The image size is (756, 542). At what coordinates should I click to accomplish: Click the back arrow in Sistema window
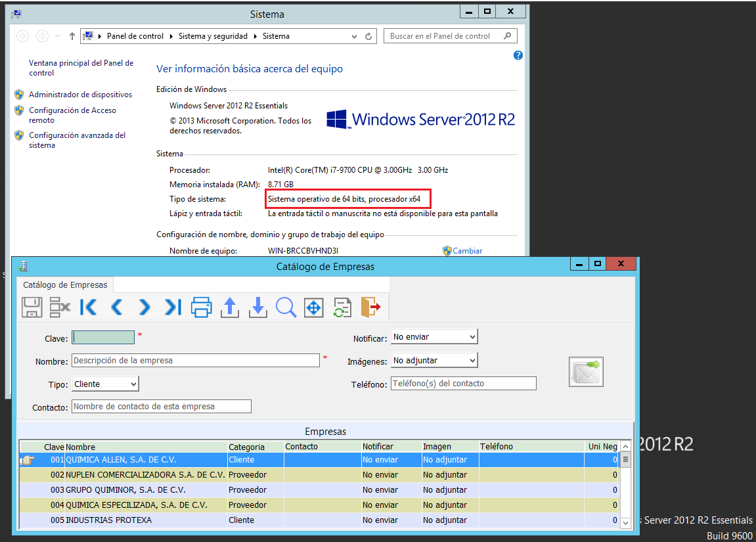pyautogui.click(x=23, y=36)
